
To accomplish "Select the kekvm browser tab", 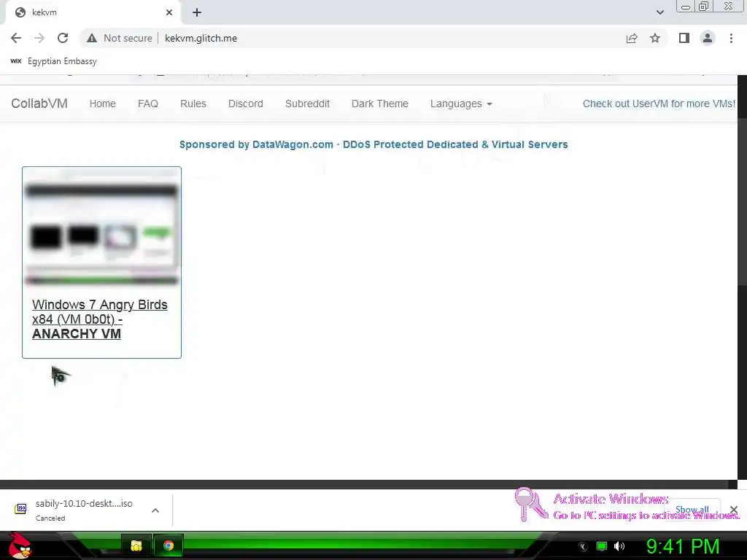I will click(93, 12).
